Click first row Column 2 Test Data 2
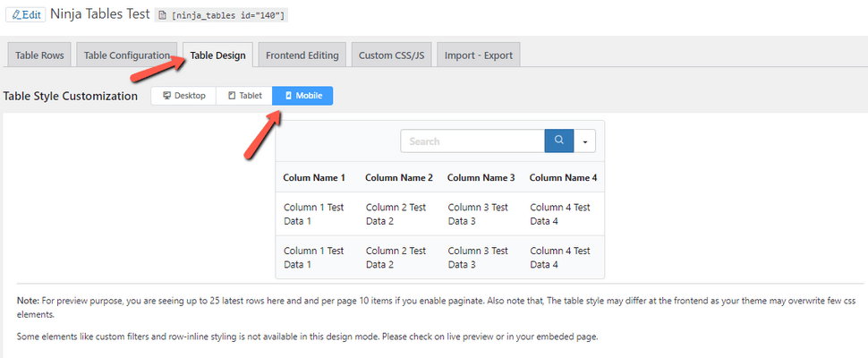The width and height of the screenshot is (868, 358). point(396,214)
